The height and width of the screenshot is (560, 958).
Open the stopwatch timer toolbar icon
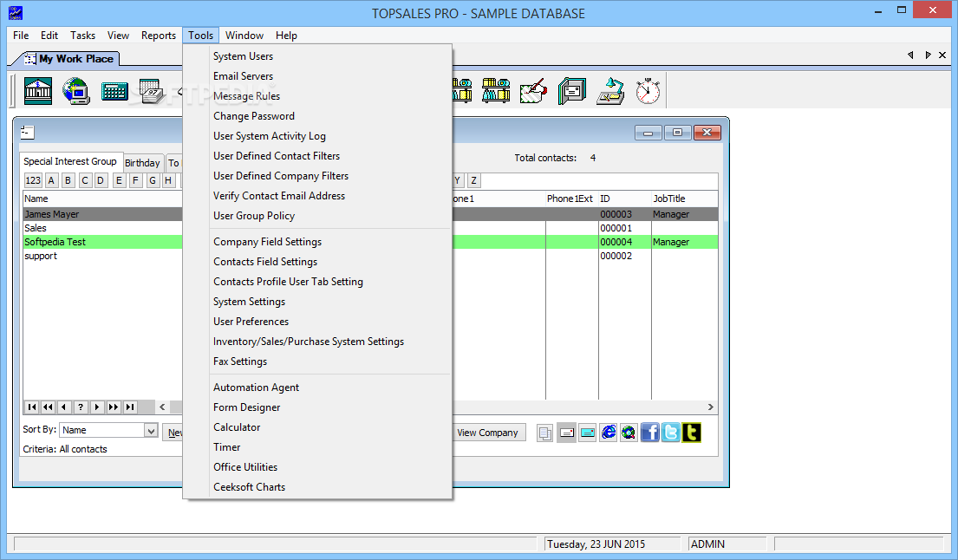[x=648, y=91]
